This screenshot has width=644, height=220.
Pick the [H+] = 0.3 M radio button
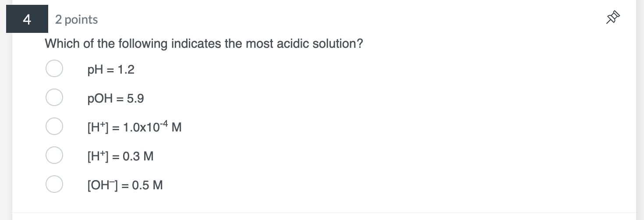pyautogui.click(x=54, y=155)
